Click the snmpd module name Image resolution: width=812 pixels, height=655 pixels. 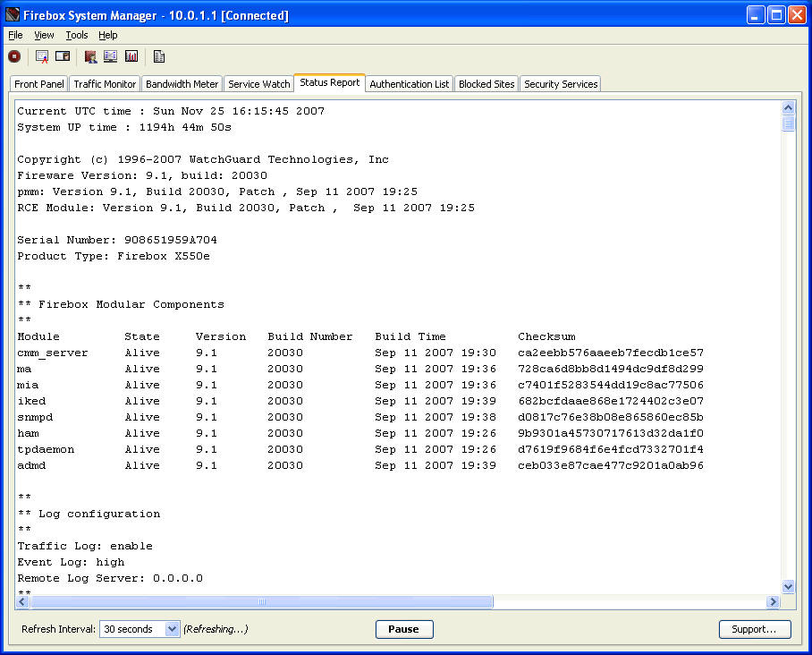(x=35, y=417)
